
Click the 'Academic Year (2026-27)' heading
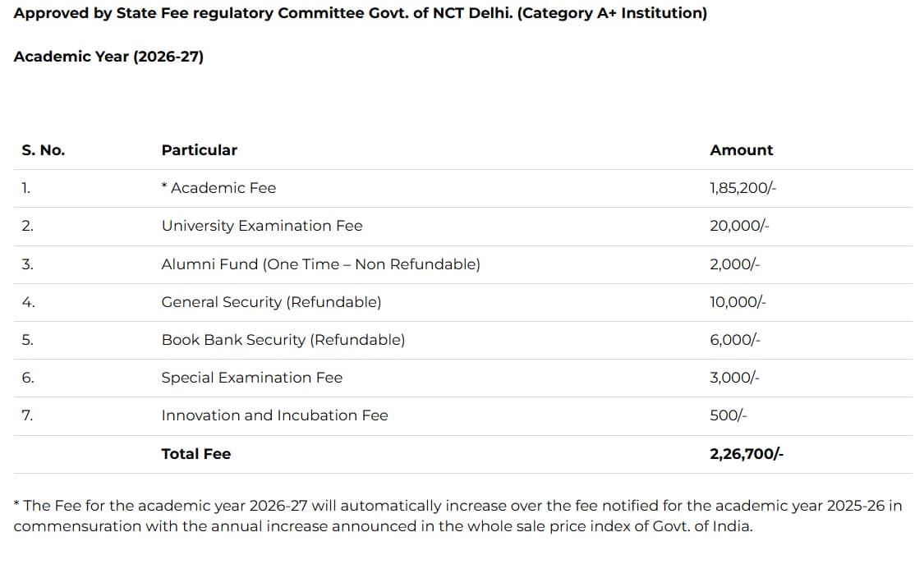108,57
